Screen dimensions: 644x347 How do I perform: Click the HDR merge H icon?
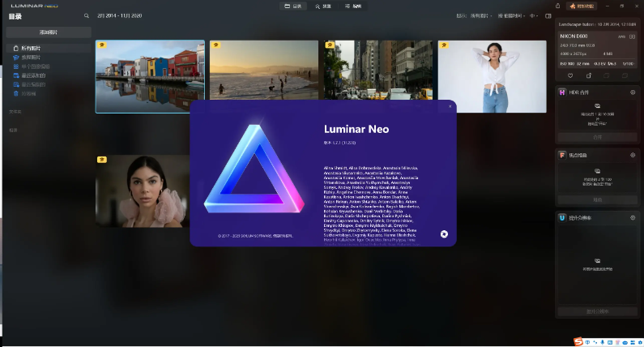562,92
